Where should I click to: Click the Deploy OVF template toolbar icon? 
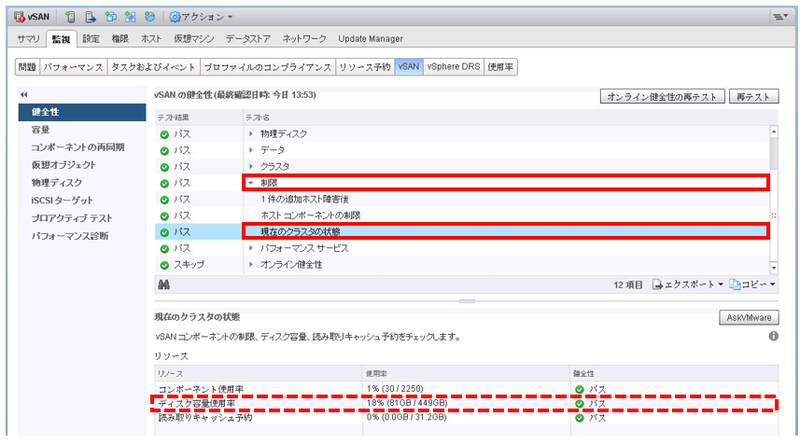(149, 17)
